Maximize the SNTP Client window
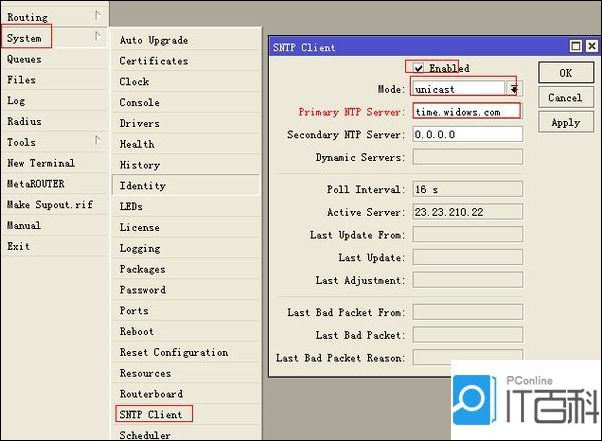Viewport: 602px width, 441px height. (576, 46)
